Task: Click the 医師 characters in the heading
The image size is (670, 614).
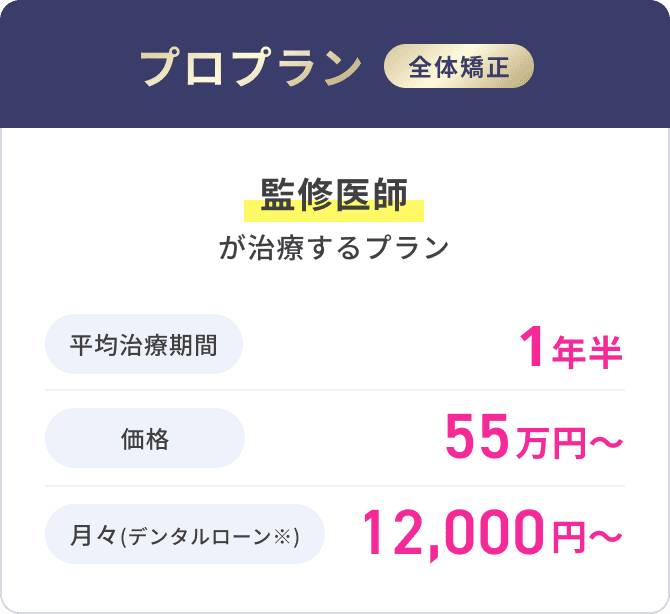Action: point(371,196)
